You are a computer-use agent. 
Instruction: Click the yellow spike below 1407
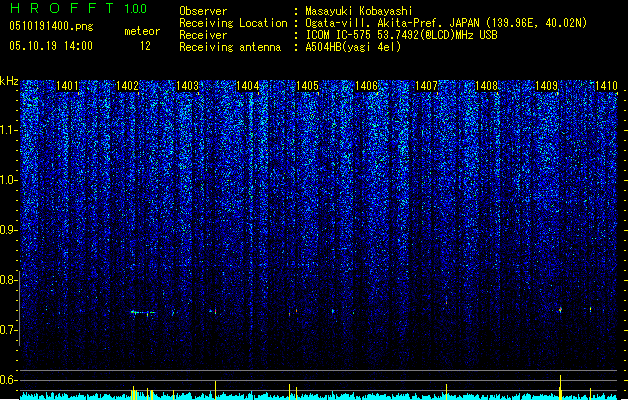click(446, 392)
